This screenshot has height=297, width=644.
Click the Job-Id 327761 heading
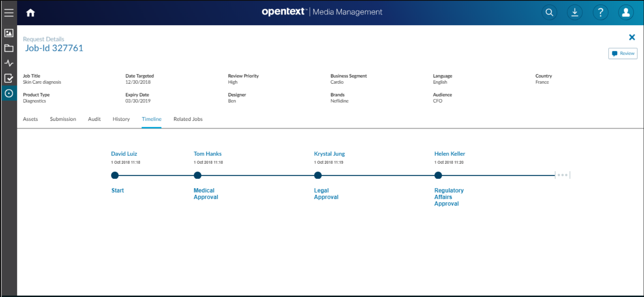point(54,48)
